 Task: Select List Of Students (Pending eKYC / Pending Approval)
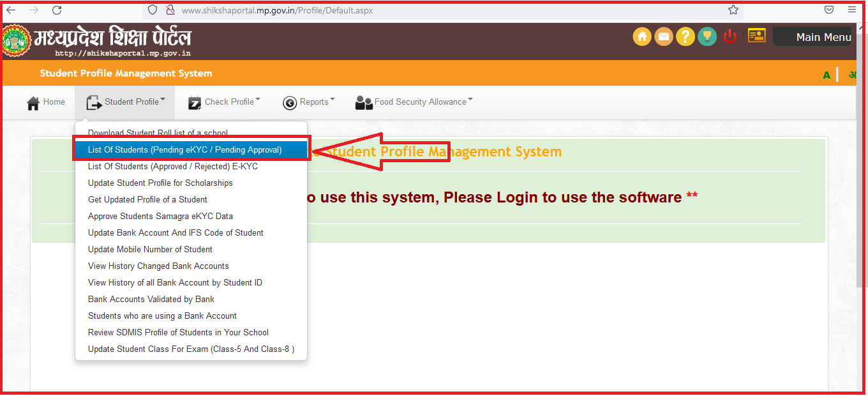point(184,150)
